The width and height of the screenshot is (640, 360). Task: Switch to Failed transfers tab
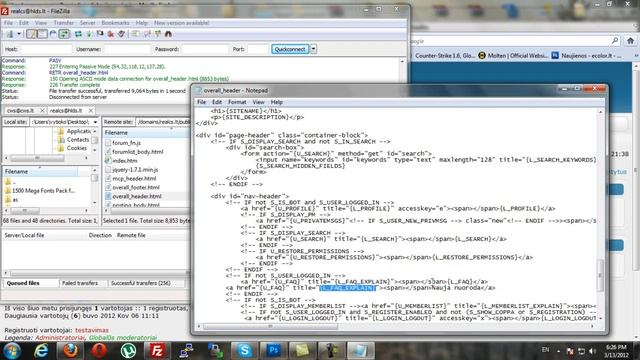point(80,283)
